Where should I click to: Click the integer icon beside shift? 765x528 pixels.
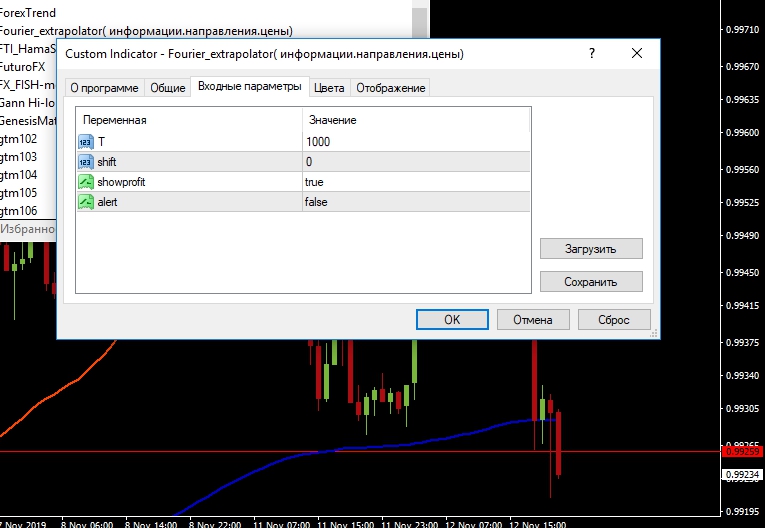pos(85,162)
